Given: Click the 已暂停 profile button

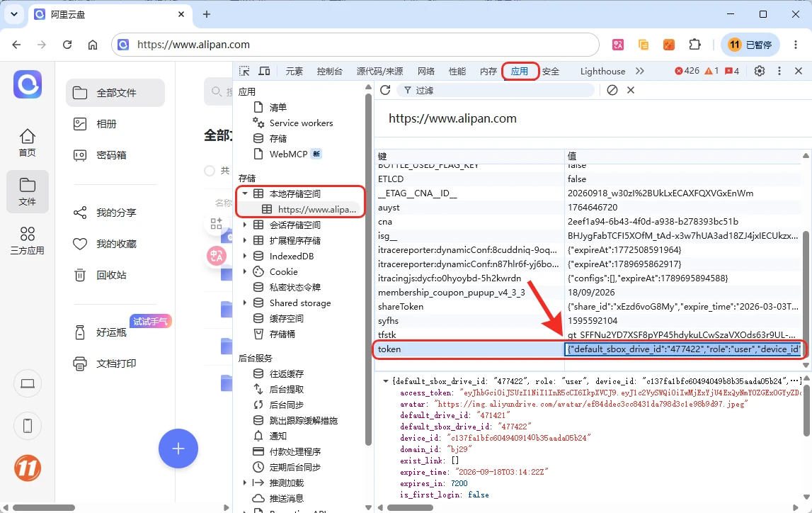Looking at the screenshot, I should [750, 45].
